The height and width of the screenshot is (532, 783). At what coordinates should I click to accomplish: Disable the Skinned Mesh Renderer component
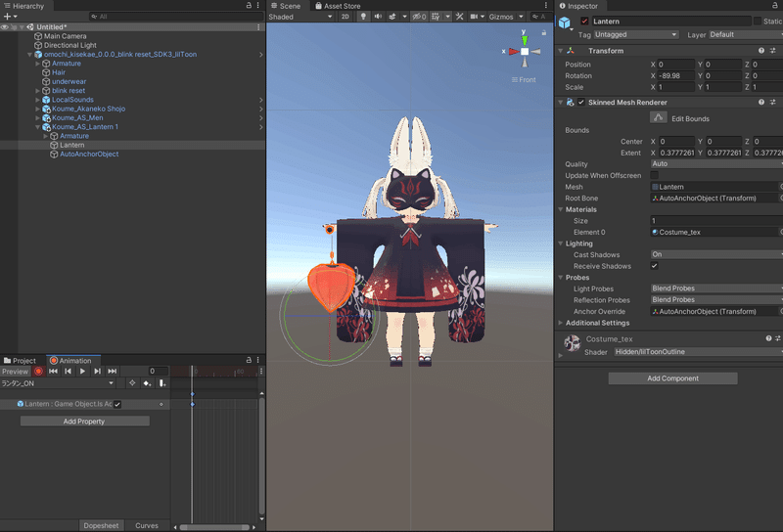(x=581, y=102)
